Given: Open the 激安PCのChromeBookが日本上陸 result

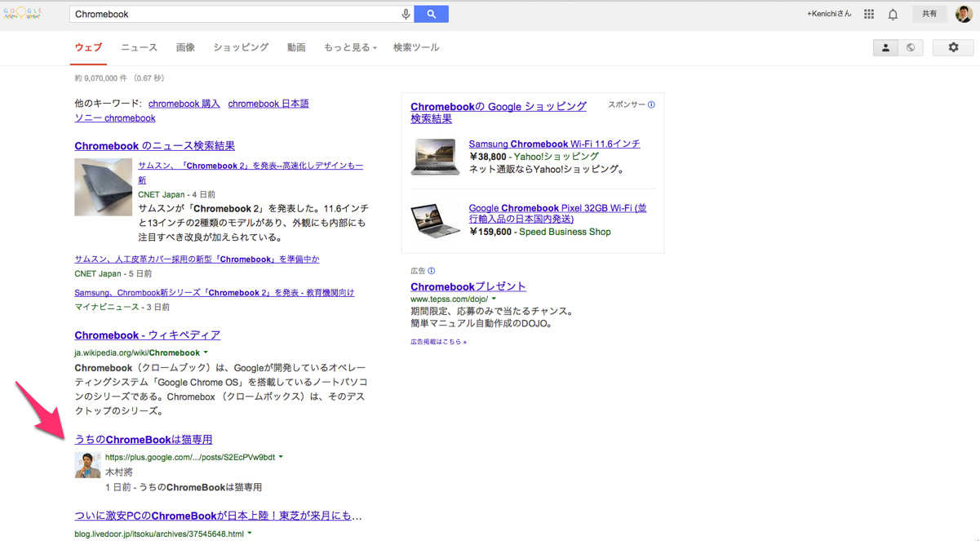Looking at the screenshot, I should tap(218, 516).
